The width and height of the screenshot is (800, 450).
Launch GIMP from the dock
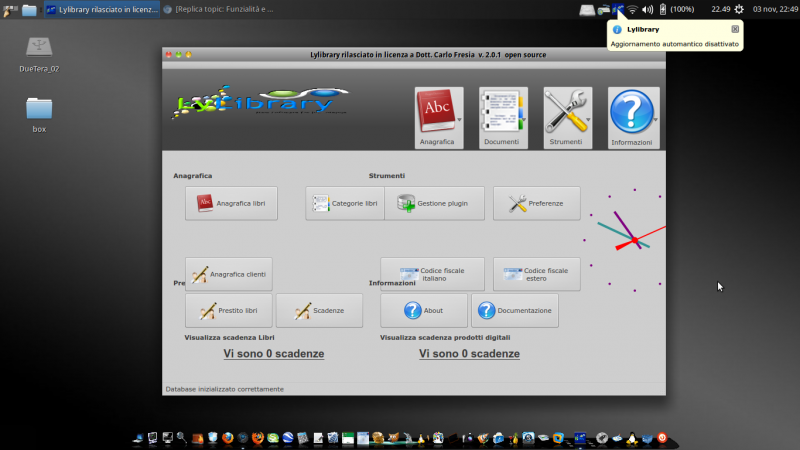coord(394,438)
